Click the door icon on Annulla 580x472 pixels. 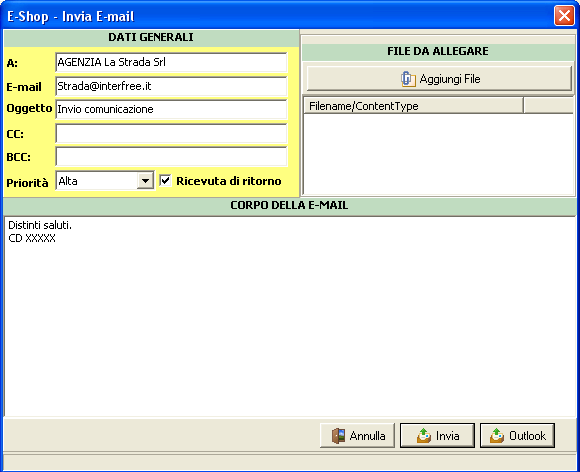coord(338,436)
